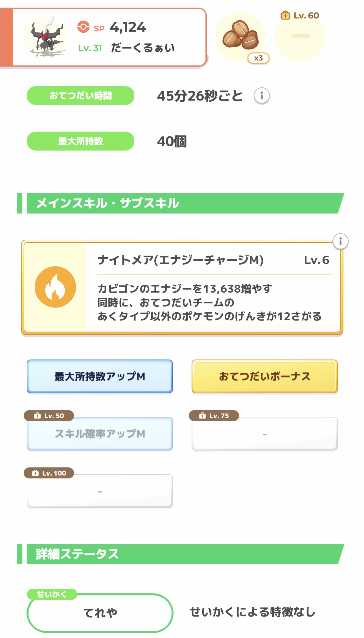The height and width of the screenshot is (638, 364).
Task: Select the おてつだいボーナス sub skill
Action: click(265, 376)
